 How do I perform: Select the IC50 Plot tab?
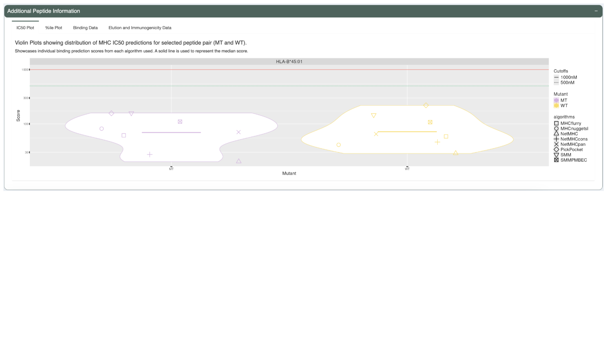coord(25,28)
